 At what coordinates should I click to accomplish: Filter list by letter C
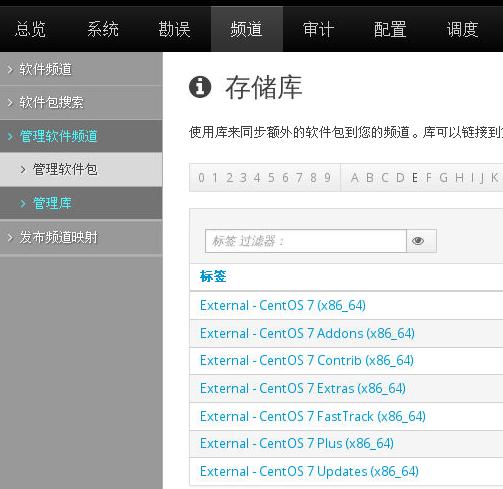pyautogui.click(x=385, y=178)
